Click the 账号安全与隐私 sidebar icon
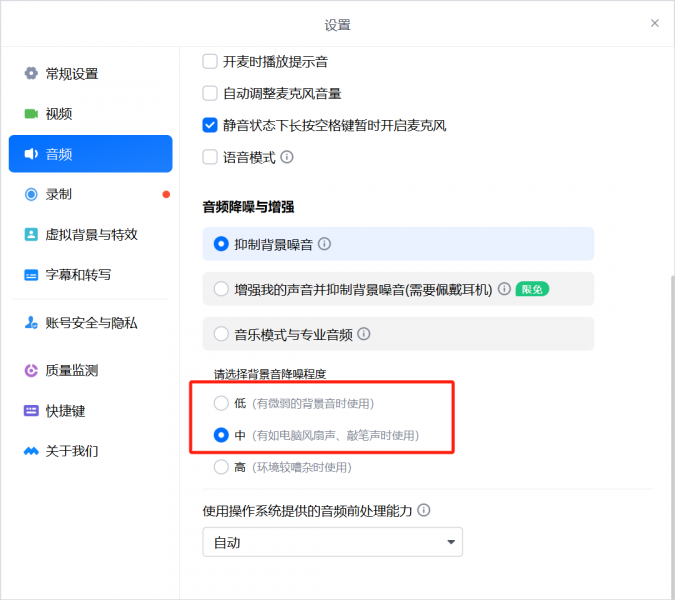Viewport: 675px width, 600px height. [30, 323]
